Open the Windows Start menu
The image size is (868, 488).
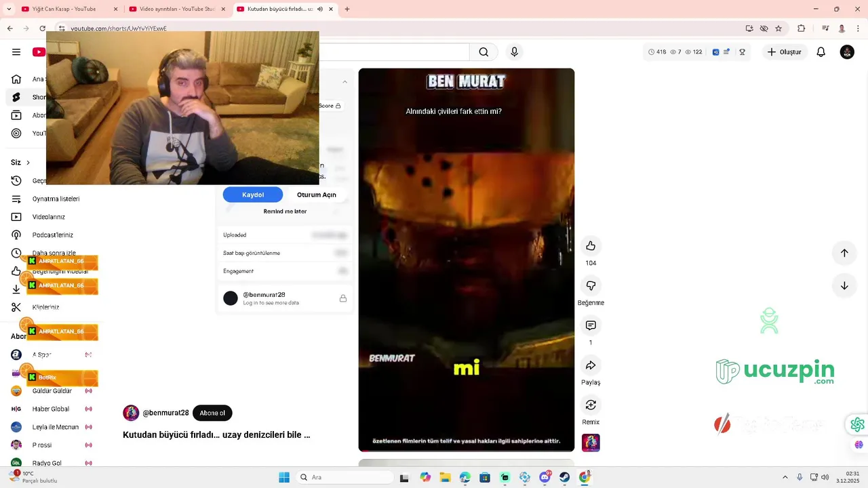coord(284,477)
